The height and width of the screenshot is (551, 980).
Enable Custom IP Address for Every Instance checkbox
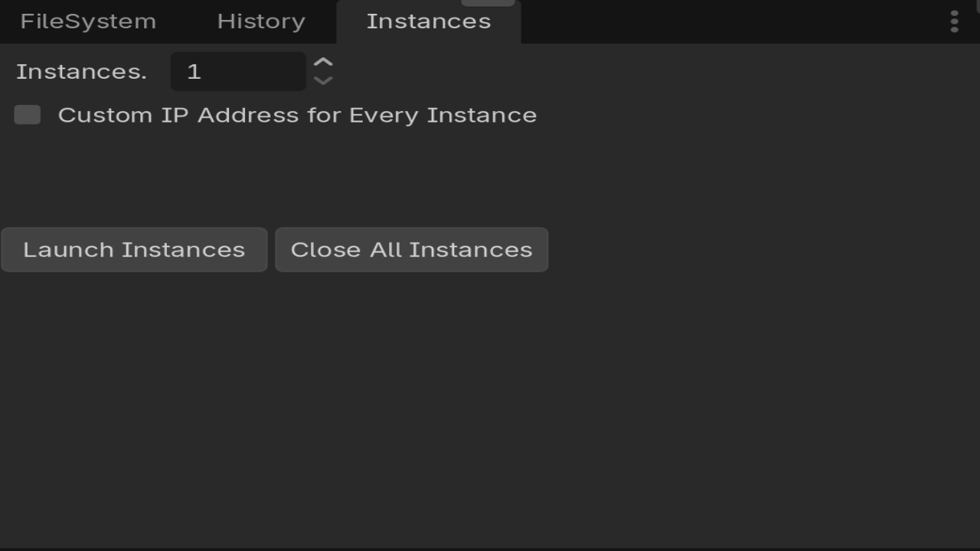coord(28,115)
